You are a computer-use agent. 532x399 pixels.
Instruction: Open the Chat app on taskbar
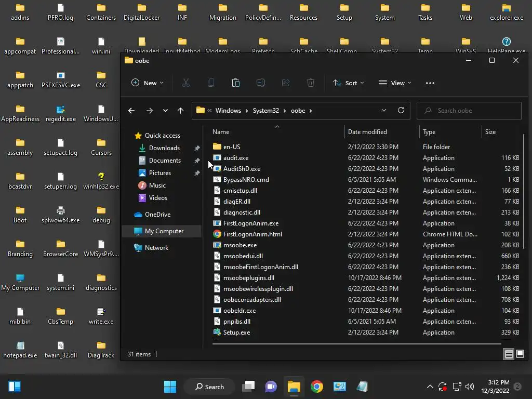(x=271, y=387)
